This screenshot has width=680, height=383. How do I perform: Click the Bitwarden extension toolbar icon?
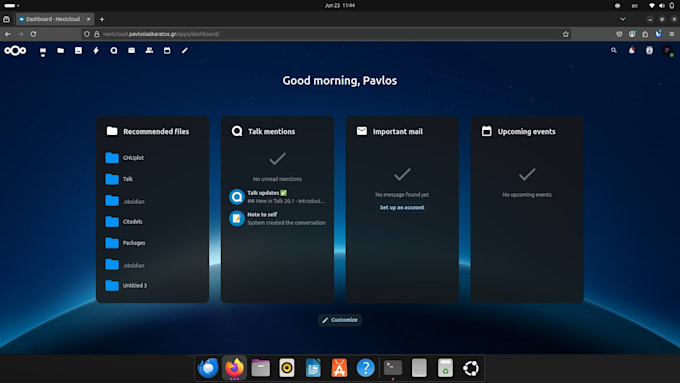659,34
